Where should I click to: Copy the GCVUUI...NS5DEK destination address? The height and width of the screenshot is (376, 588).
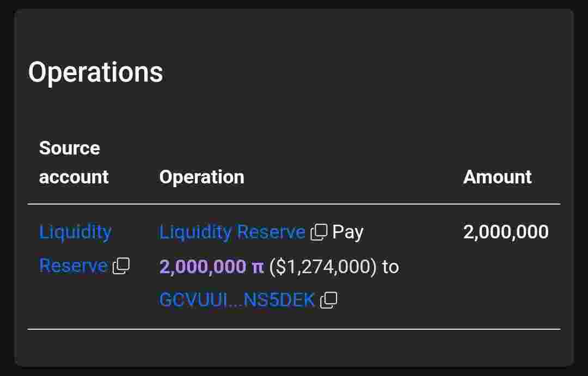[328, 300]
